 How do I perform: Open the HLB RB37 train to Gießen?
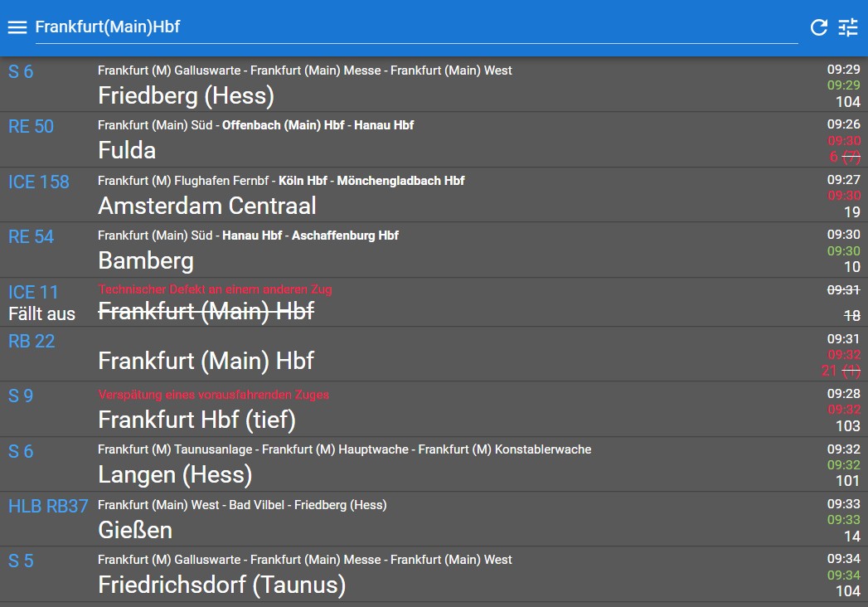[434, 519]
